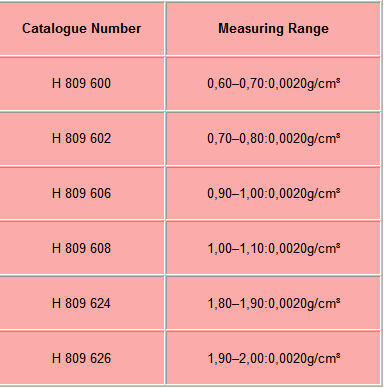This screenshot has width=385, height=388.
Task: Click the digits 626 in the last row
Action: click(100, 358)
